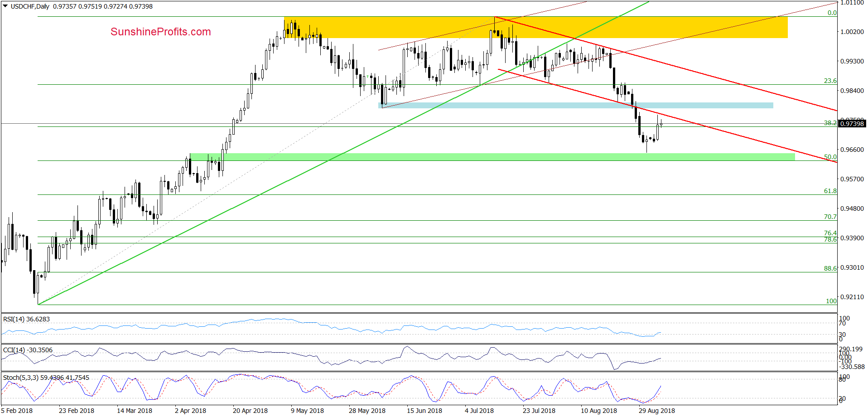This screenshot has width=868, height=417.
Task: Open the USDCHF chart dropdown arrow
Action: coord(5,6)
